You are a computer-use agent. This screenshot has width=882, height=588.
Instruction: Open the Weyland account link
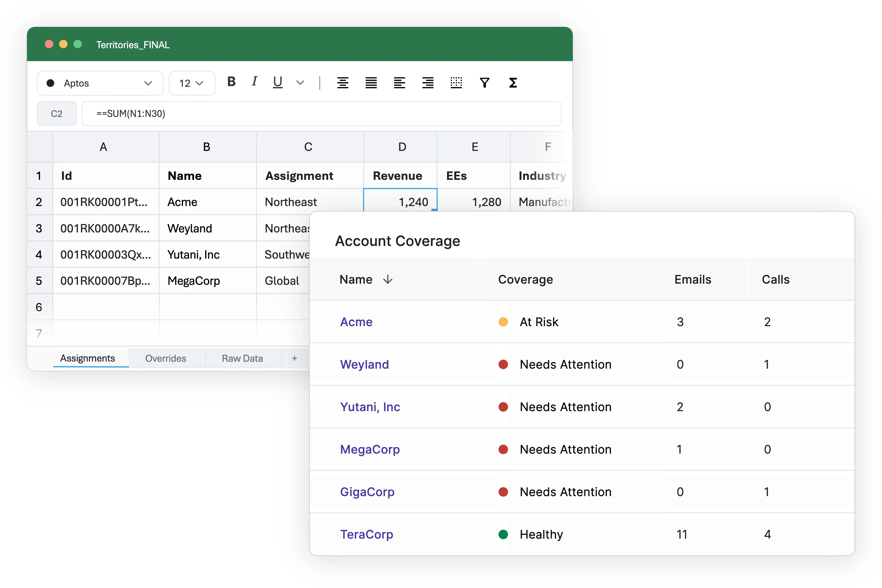[364, 364]
